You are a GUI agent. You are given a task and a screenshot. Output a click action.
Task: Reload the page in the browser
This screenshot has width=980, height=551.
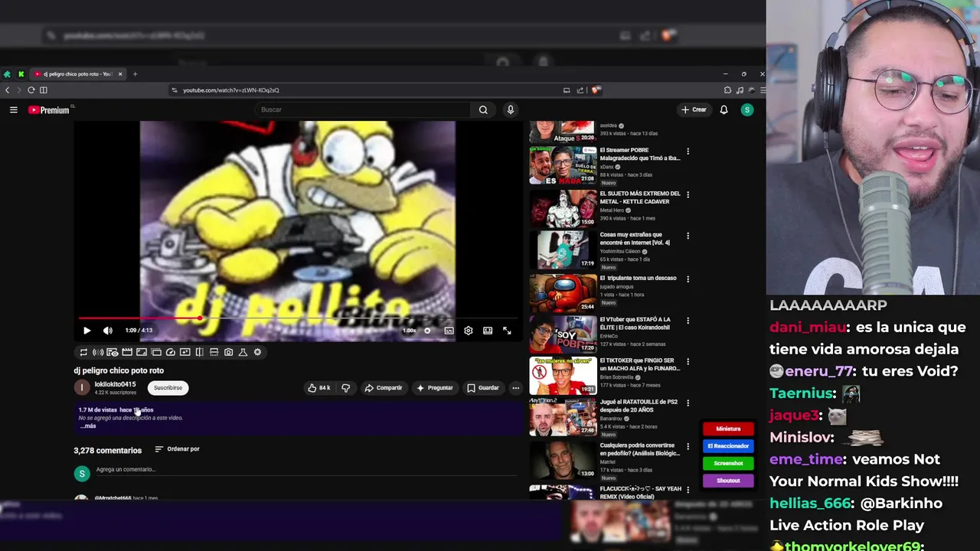point(31,90)
